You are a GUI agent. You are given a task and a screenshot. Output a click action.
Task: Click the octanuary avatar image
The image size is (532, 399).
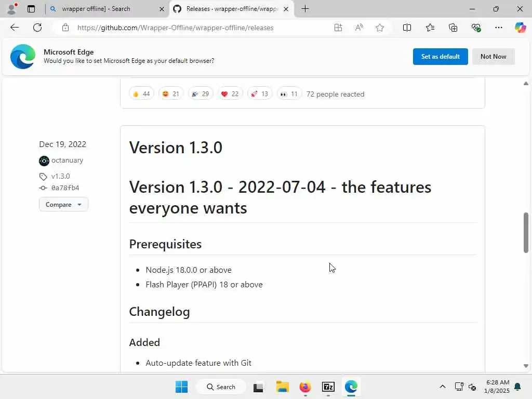(x=44, y=161)
